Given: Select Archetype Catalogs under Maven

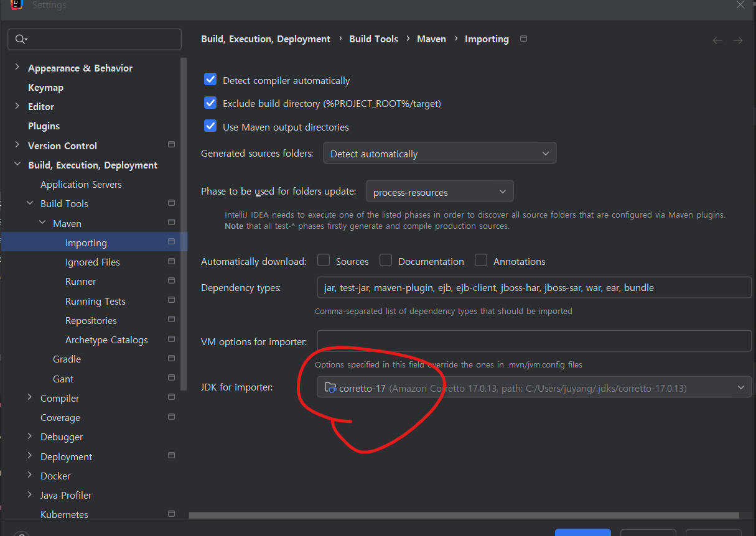Looking at the screenshot, I should (x=106, y=340).
